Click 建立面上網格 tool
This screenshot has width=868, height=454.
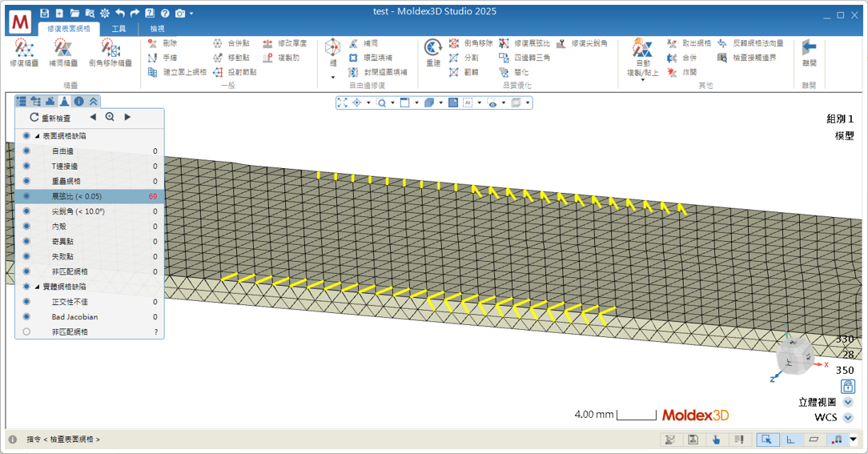pyautogui.click(x=177, y=72)
